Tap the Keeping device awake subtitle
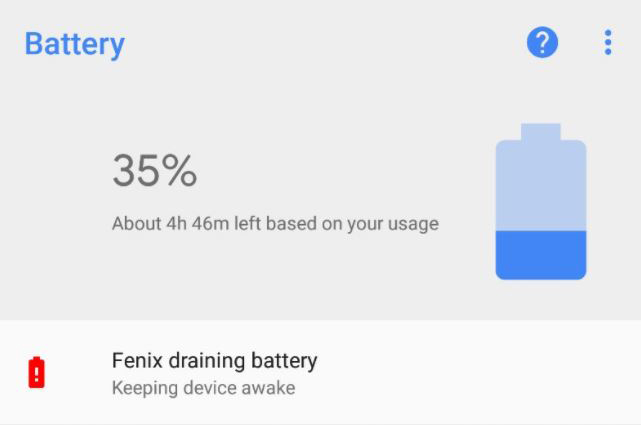Image resolution: width=641 pixels, height=425 pixels. pos(203,387)
